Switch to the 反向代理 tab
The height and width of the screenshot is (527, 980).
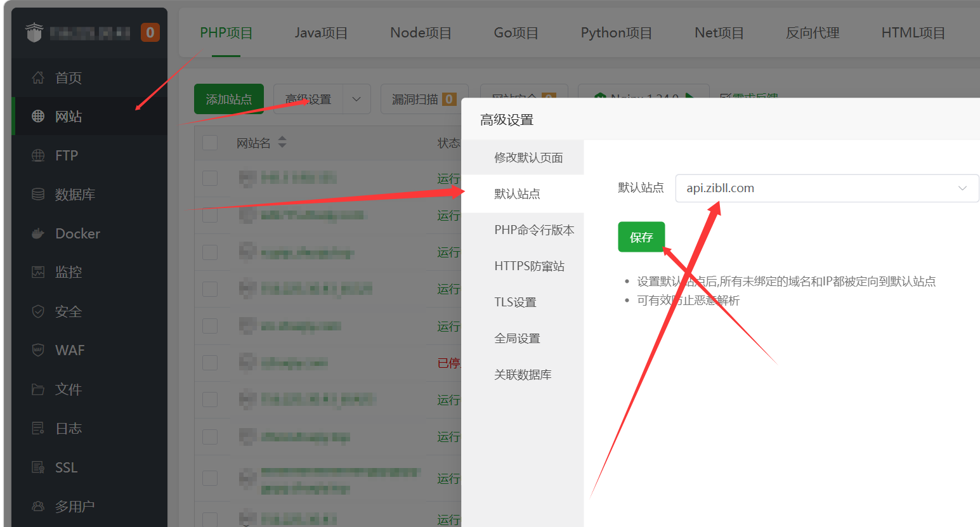click(x=813, y=32)
